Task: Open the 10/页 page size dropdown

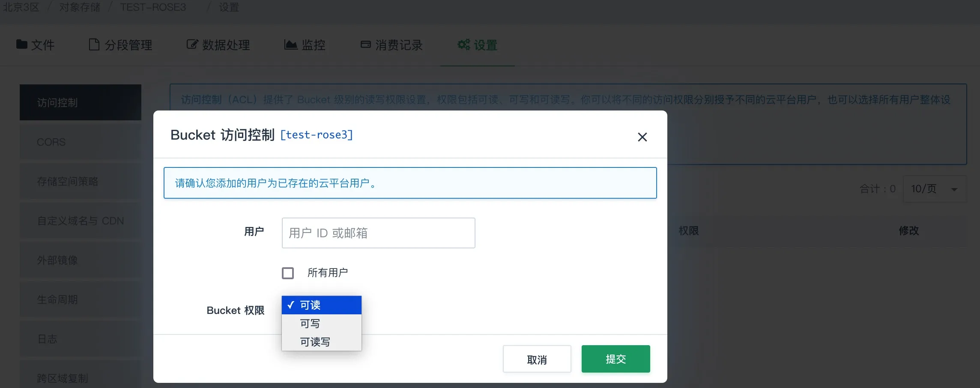Action: [934, 189]
